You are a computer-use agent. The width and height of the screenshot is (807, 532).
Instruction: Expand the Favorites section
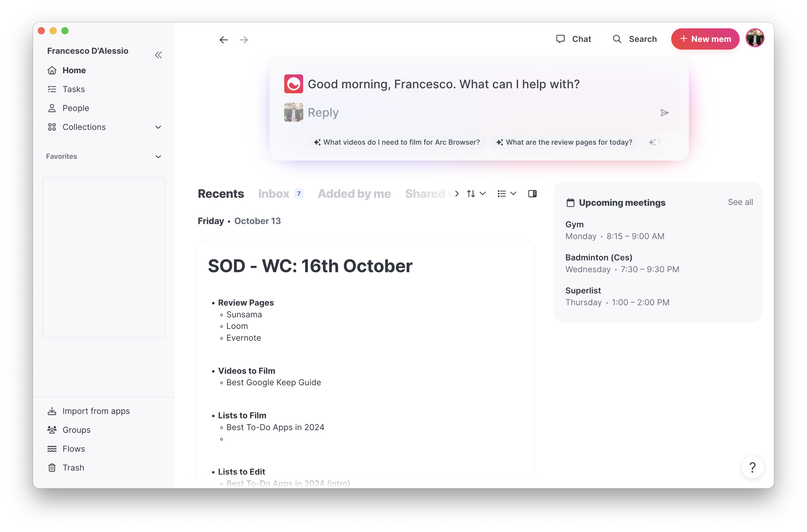tap(158, 156)
